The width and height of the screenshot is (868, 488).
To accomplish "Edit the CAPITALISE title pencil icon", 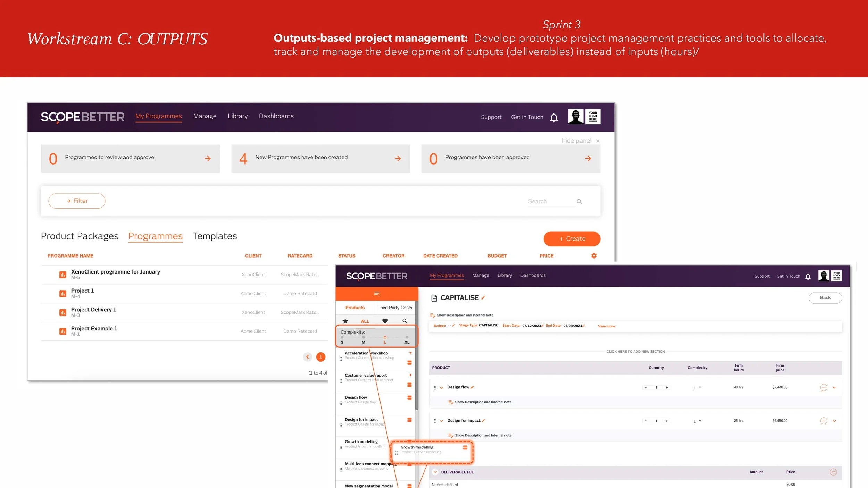I will [483, 298].
